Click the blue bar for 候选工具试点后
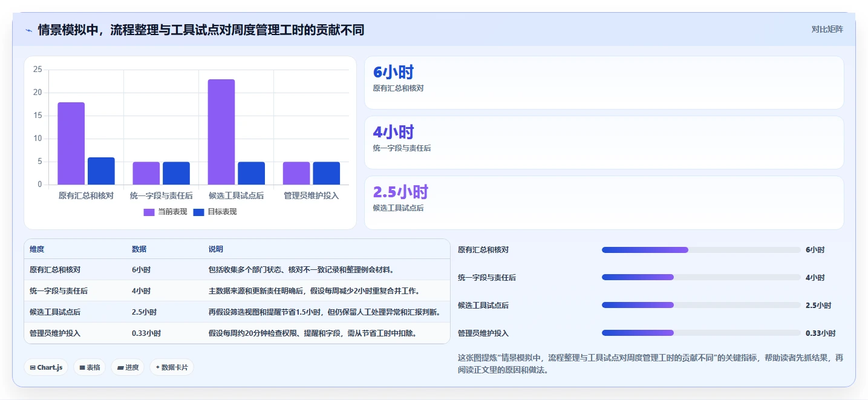The width and height of the screenshot is (868, 400). pyautogui.click(x=251, y=173)
